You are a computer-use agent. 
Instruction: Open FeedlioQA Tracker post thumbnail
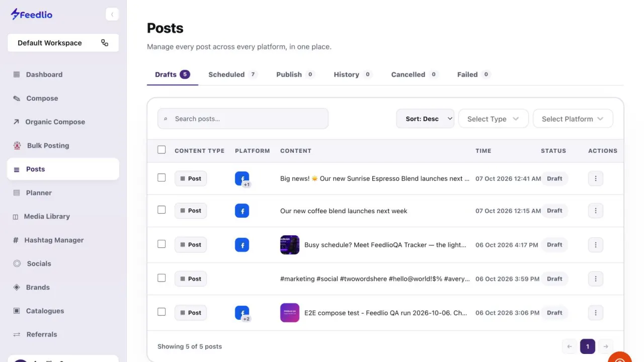tap(290, 245)
